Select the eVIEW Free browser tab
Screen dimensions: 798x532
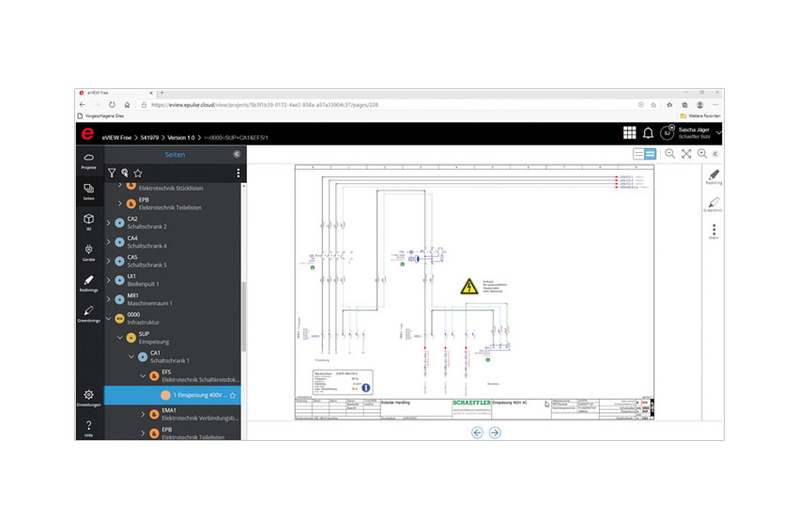(116, 93)
